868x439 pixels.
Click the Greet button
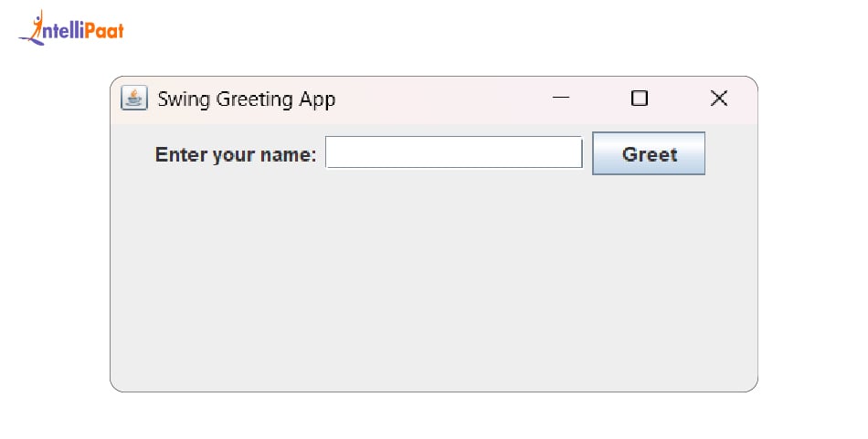coord(649,153)
